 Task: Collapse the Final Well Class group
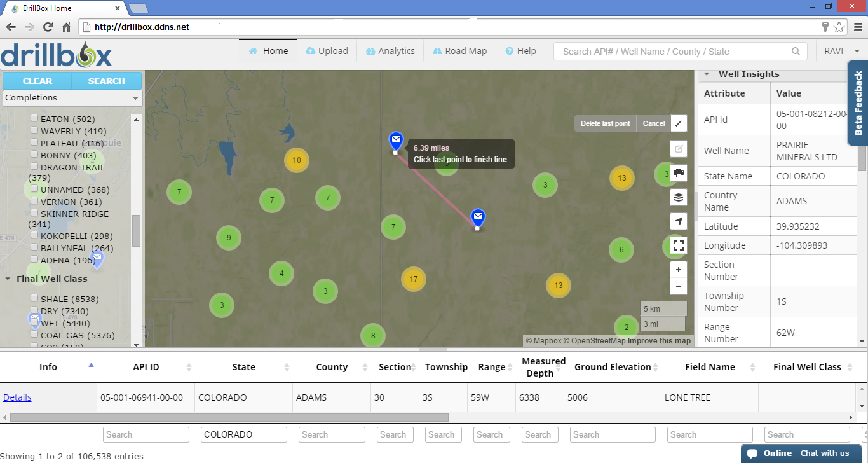8,279
